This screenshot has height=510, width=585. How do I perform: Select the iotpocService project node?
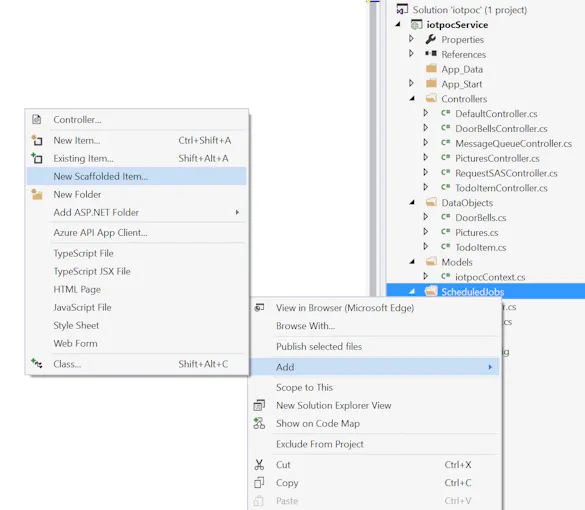pyautogui.click(x=457, y=25)
